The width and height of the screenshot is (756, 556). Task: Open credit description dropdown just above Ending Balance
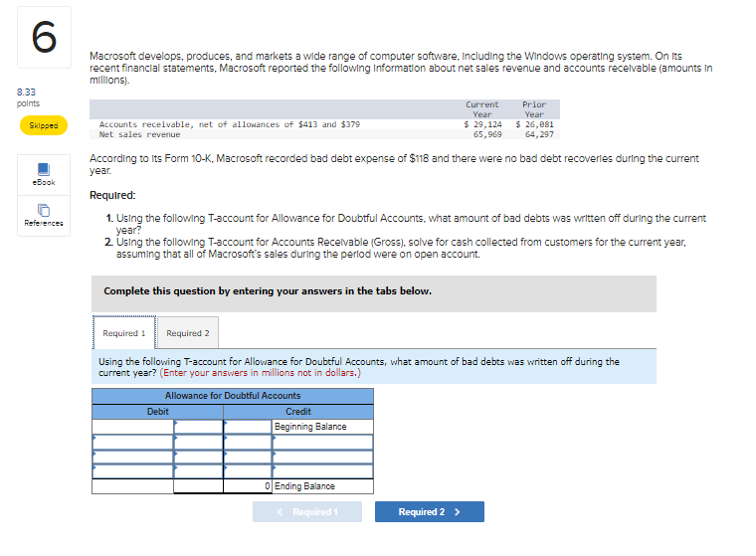[x=322, y=471]
